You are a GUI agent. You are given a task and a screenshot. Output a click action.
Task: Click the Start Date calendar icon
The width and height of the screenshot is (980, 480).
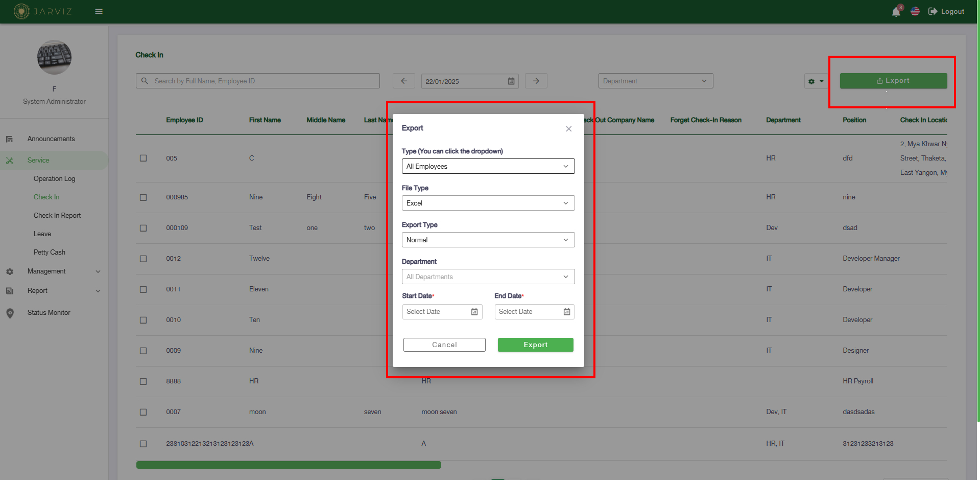[474, 312]
